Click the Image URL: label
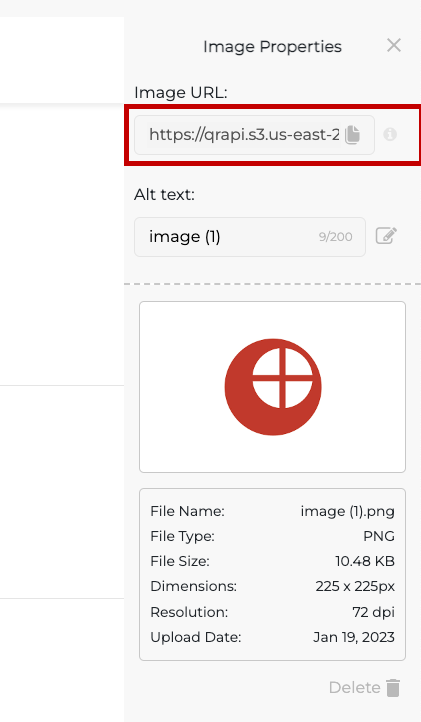 tap(181, 93)
